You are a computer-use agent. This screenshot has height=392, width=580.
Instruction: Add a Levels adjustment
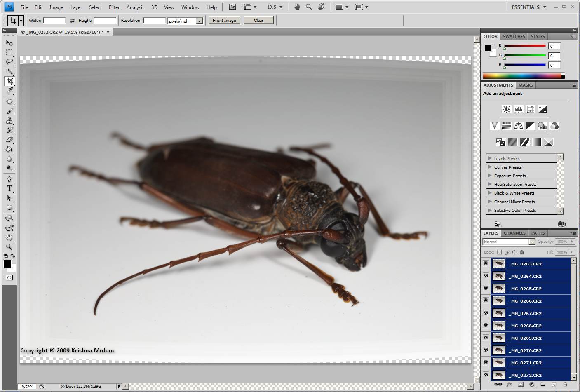[519, 109]
